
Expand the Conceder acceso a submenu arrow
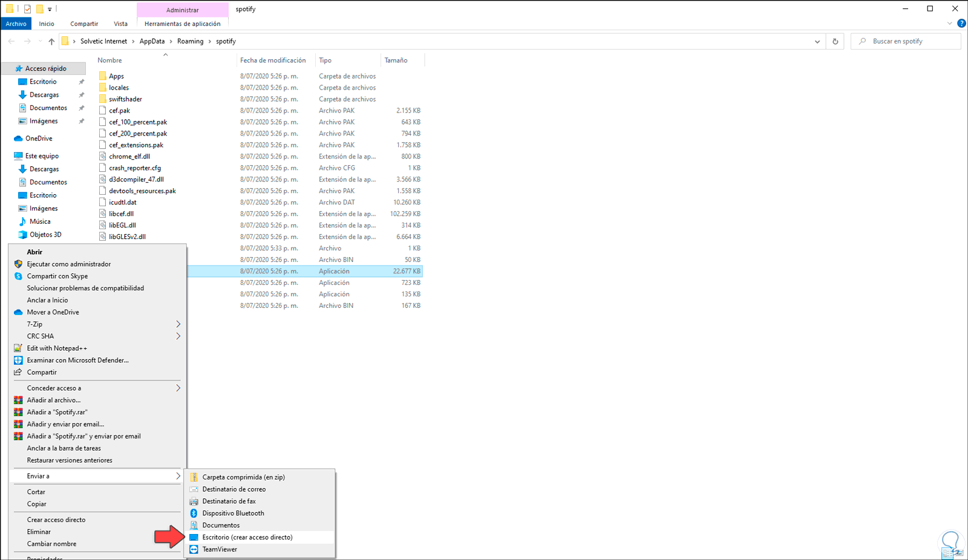178,388
